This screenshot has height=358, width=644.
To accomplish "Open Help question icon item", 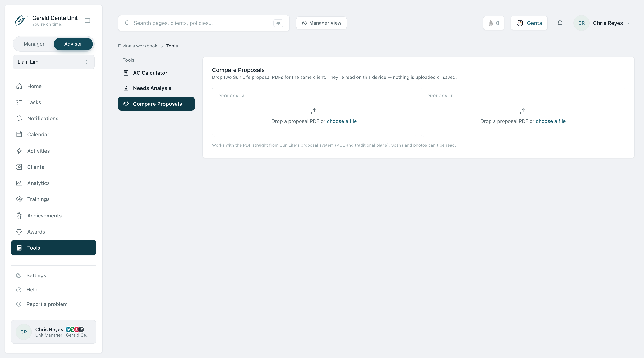I will pos(53,290).
